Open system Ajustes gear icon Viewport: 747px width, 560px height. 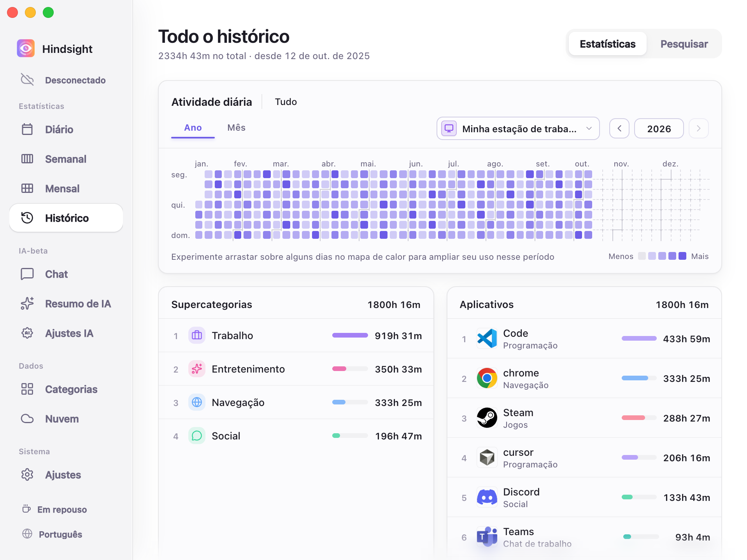pyautogui.click(x=27, y=474)
